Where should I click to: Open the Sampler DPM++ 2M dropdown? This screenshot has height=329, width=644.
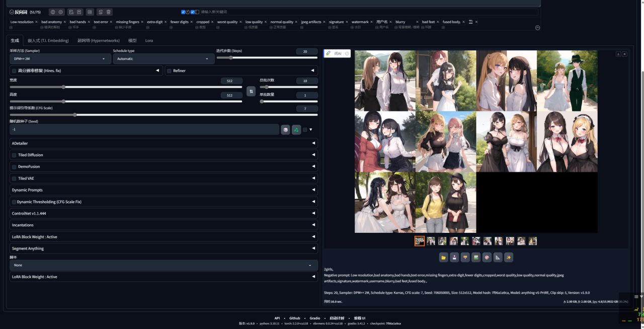pyautogui.click(x=60, y=59)
